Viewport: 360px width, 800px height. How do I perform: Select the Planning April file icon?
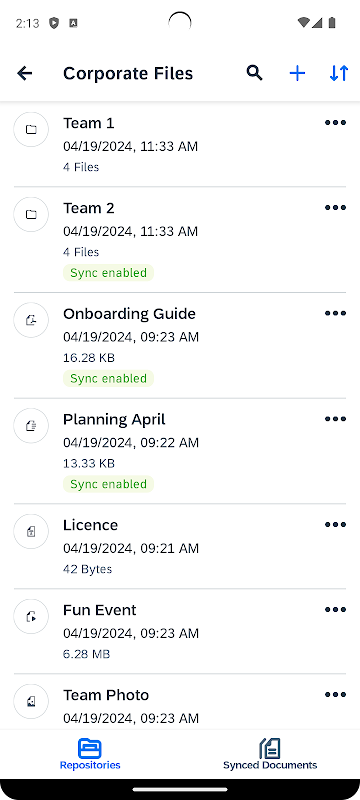point(31,426)
